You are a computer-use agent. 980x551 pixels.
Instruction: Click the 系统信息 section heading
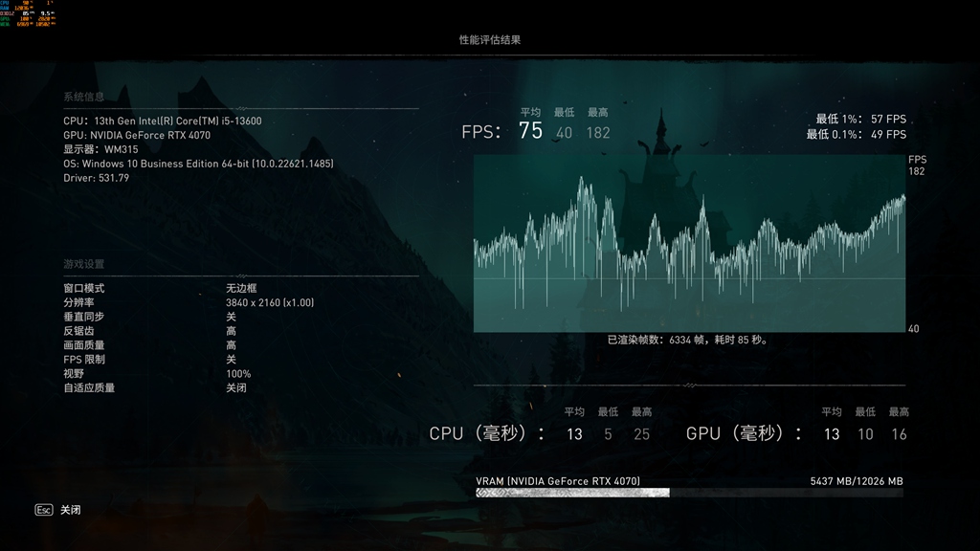pos(84,97)
